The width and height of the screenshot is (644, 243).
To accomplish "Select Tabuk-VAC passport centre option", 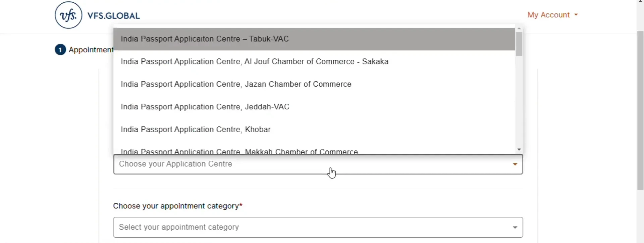I will tap(314, 39).
